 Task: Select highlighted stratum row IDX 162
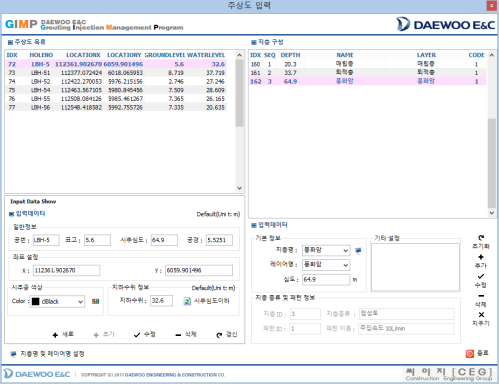pos(368,81)
